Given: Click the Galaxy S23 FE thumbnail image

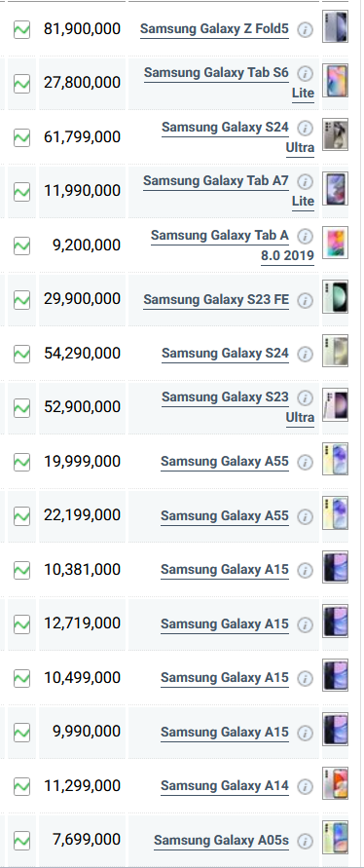Looking at the screenshot, I should point(335,297).
